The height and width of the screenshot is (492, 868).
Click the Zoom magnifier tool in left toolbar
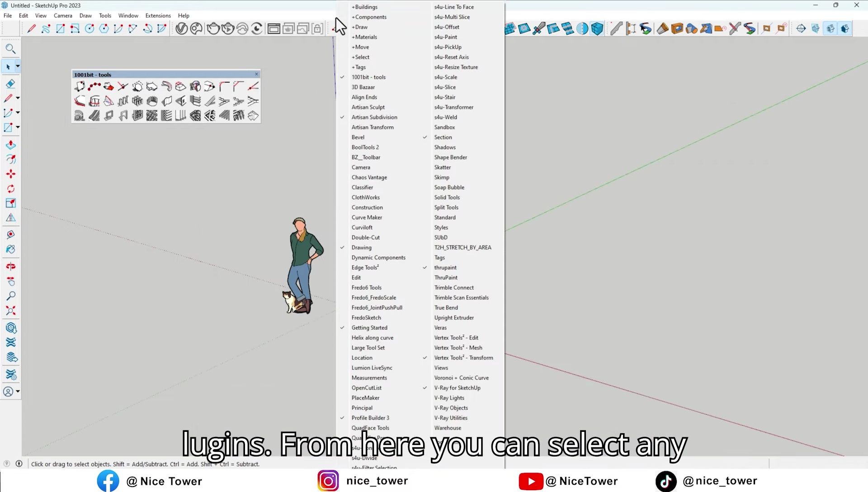tap(10, 296)
